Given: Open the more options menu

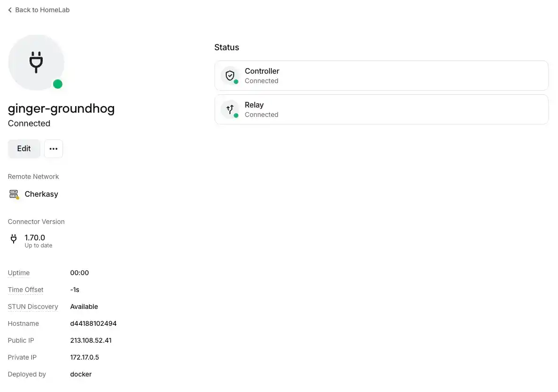Looking at the screenshot, I should tap(53, 148).
